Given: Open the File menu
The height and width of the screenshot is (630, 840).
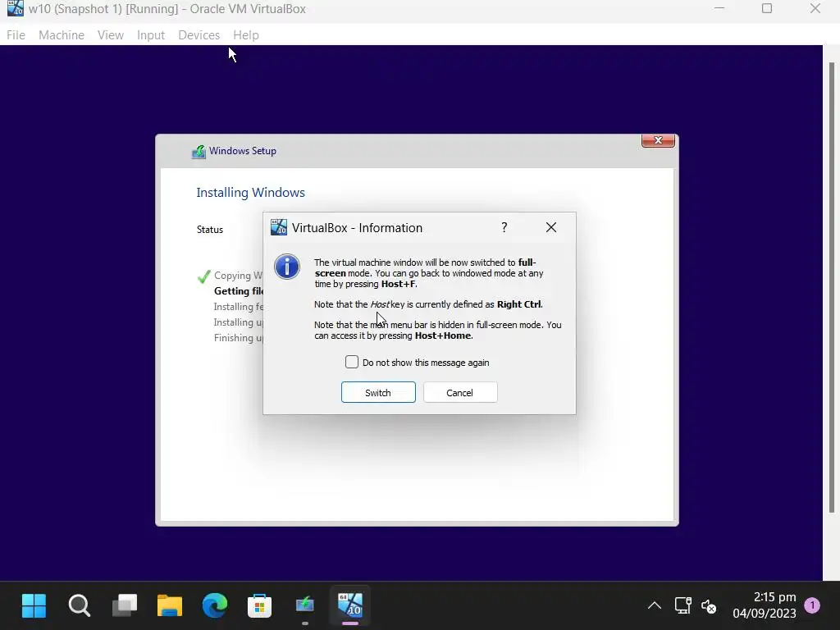Looking at the screenshot, I should (x=16, y=35).
